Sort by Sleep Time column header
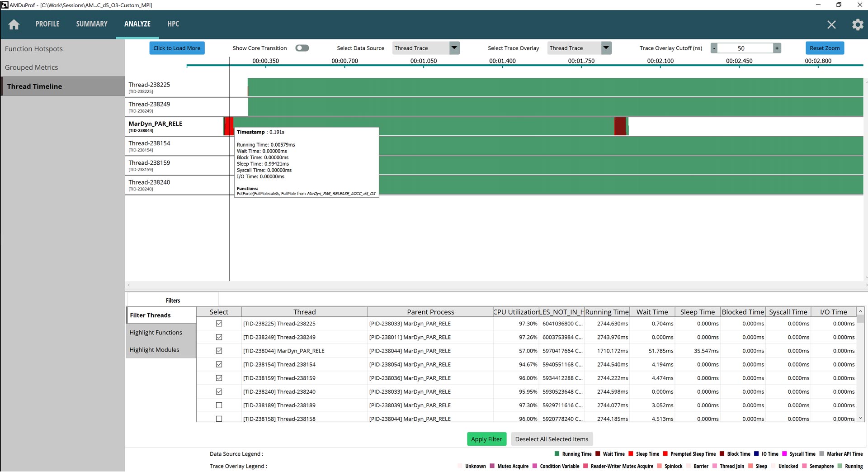 click(x=697, y=312)
